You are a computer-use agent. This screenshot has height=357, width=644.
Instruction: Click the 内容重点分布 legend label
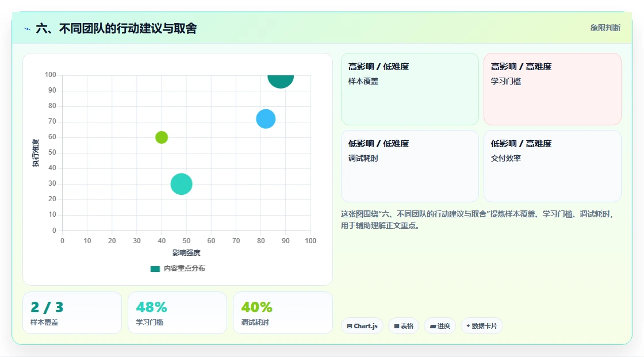tap(185, 268)
